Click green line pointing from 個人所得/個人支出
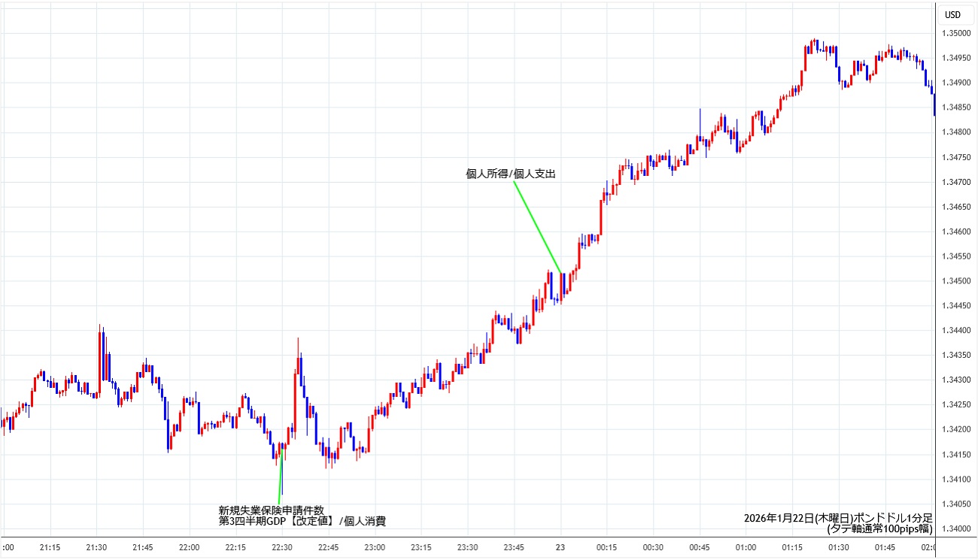 coord(537,226)
